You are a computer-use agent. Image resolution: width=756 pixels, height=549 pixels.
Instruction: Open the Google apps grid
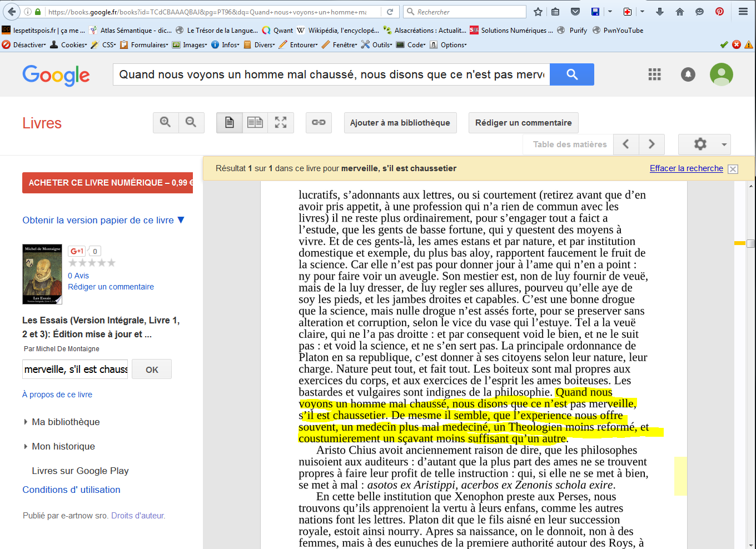pos(654,74)
